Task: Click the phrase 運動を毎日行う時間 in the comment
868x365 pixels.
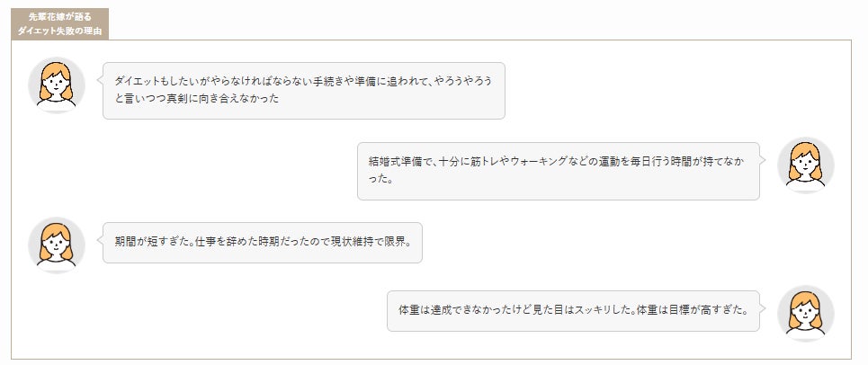Action: point(665,162)
